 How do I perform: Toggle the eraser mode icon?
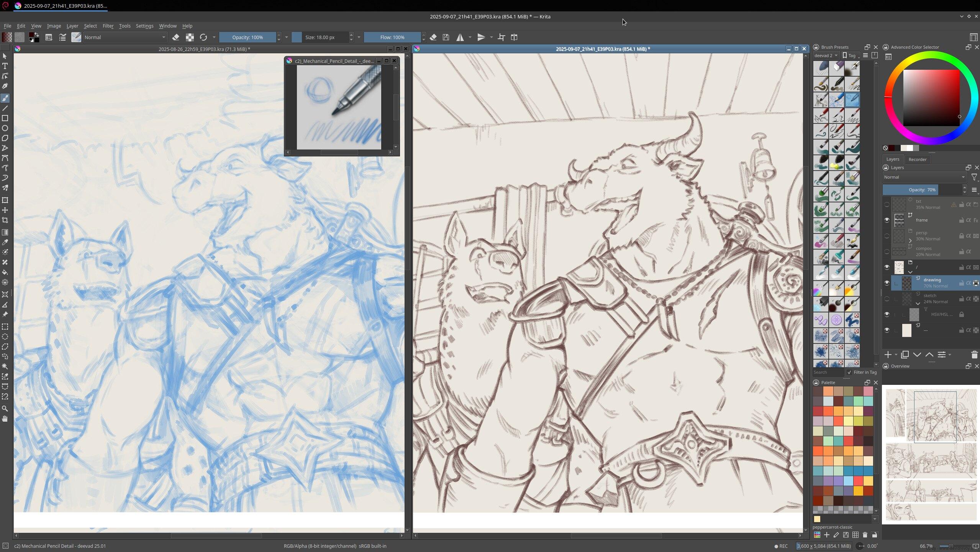click(175, 37)
